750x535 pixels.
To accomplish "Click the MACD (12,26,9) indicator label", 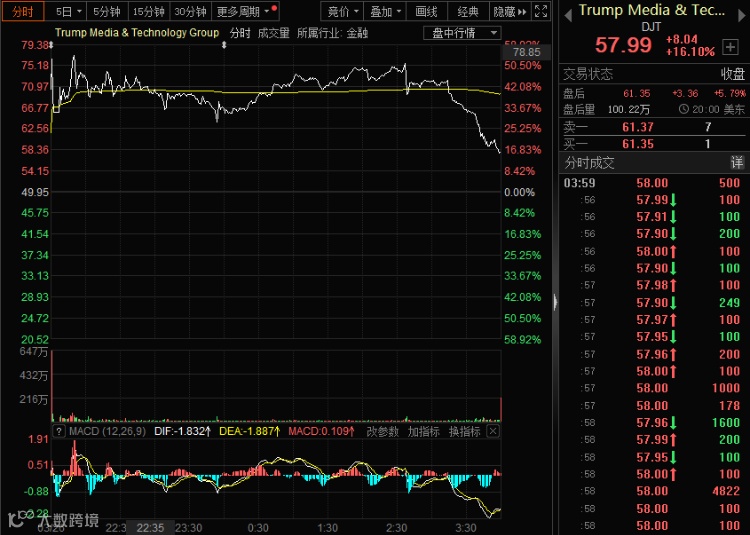I will pos(108,431).
